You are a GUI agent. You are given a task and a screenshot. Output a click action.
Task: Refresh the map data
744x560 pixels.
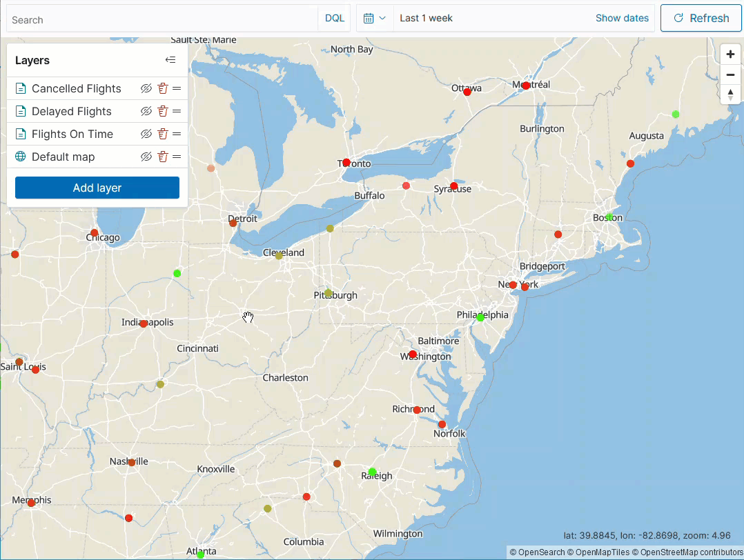tap(701, 18)
